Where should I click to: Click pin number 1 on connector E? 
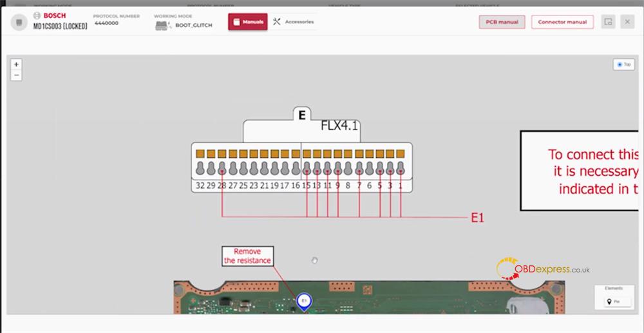click(x=401, y=186)
